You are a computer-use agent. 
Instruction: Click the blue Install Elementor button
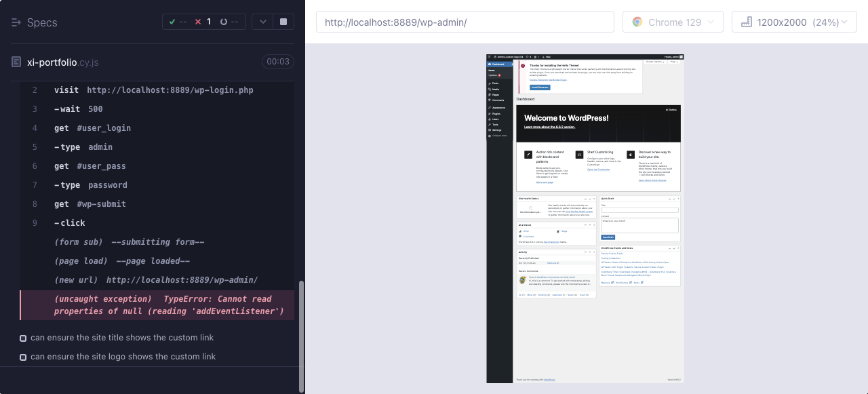tap(540, 87)
